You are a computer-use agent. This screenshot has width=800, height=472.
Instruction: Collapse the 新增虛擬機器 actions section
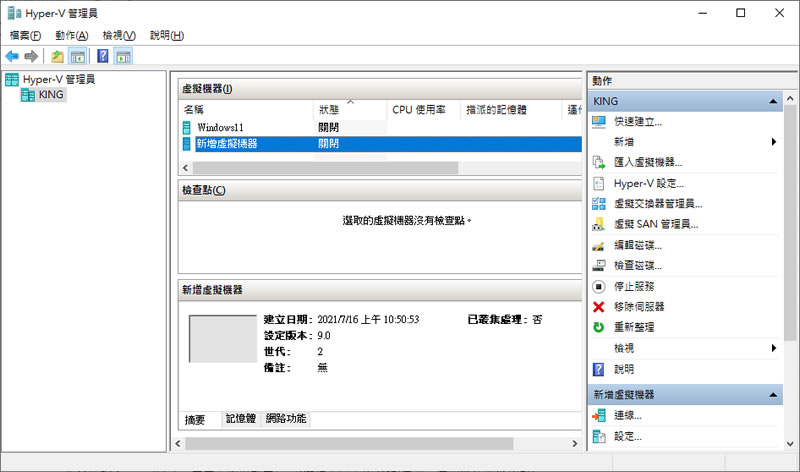(773, 395)
